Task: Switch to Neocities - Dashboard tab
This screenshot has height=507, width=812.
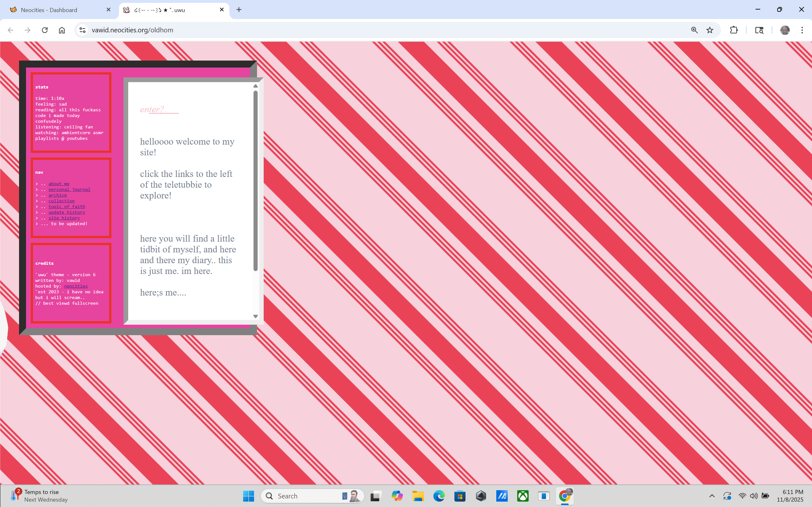Action: [x=49, y=10]
